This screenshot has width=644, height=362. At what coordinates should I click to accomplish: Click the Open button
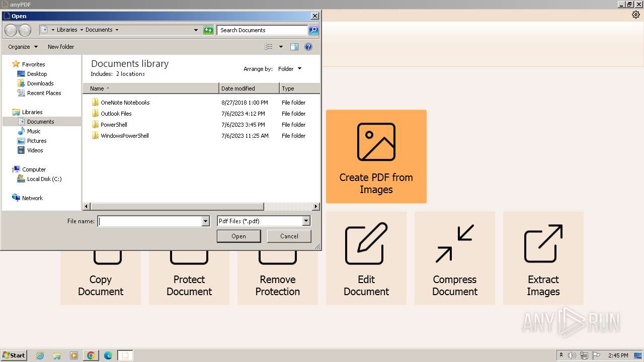[239, 236]
